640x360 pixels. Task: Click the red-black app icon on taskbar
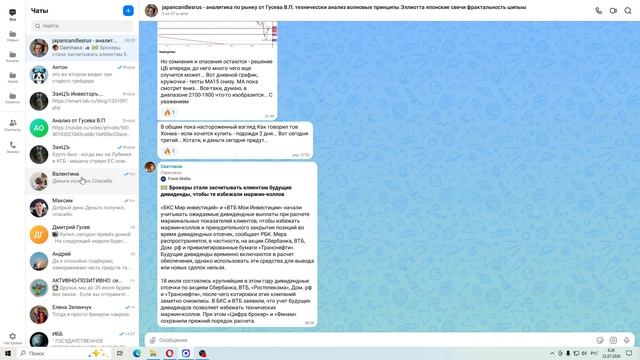coord(202,353)
